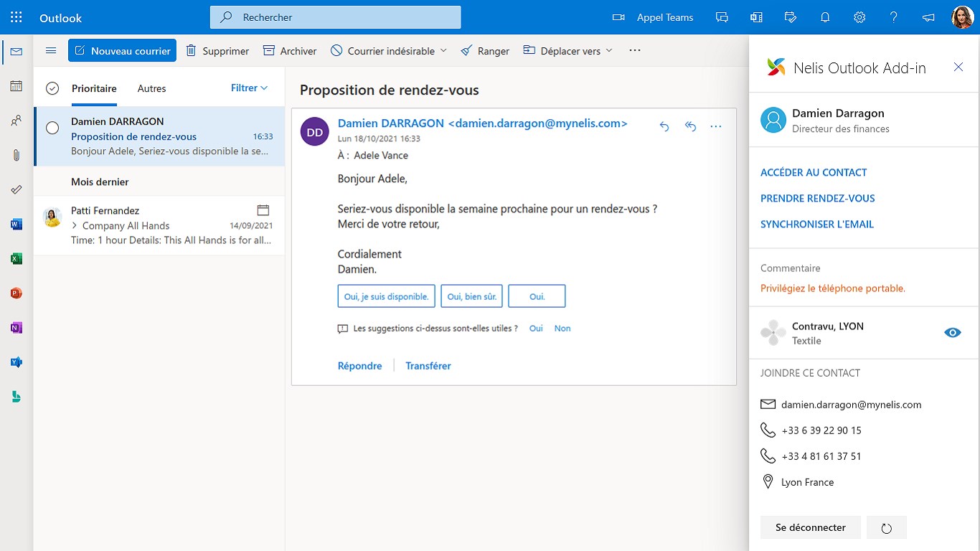Viewport: 980px width, 551px height.
Task: Open People contacts in the left rail
Action: (17, 121)
